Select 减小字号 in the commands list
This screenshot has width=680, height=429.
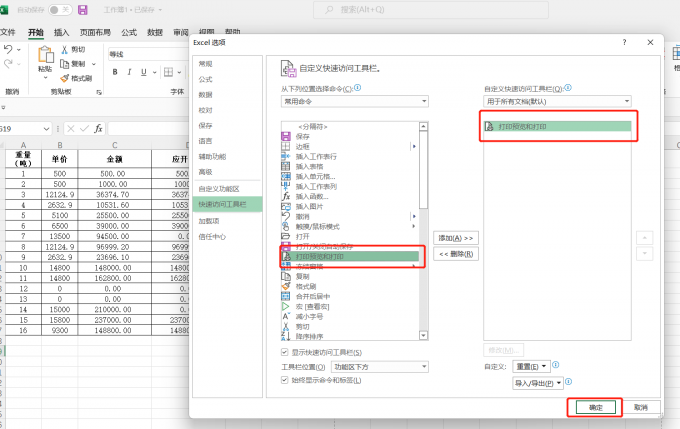tap(350, 316)
